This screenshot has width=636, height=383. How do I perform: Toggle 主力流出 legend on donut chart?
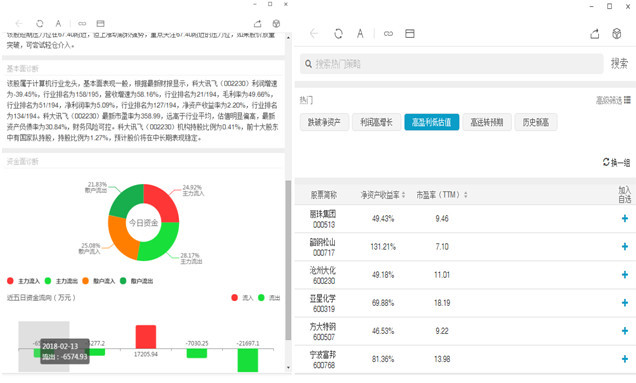click(61, 281)
